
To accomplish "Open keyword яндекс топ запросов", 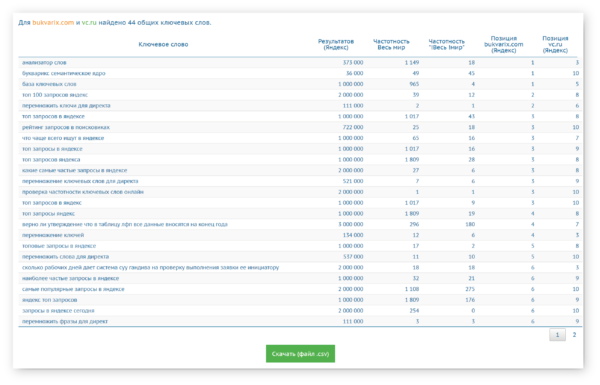I will click(x=49, y=300).
